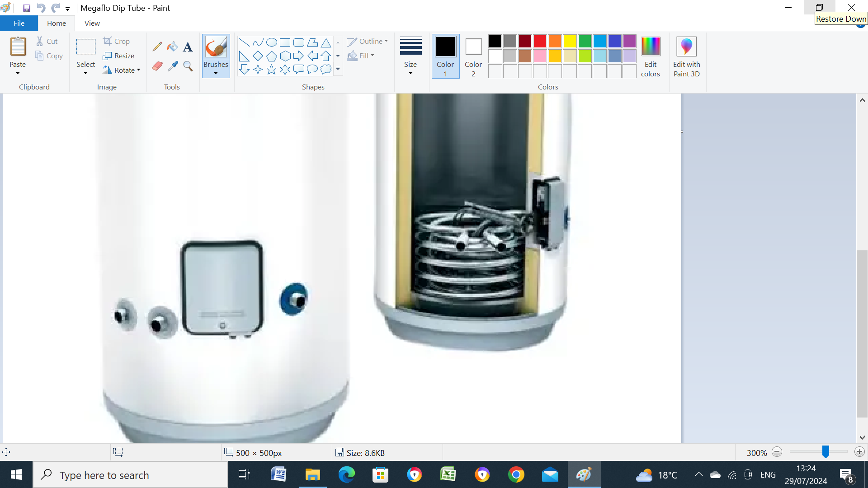The width and height of the screenshot is (868, 488).
Task: Select the Pencil tool
Action: (157, 47)
